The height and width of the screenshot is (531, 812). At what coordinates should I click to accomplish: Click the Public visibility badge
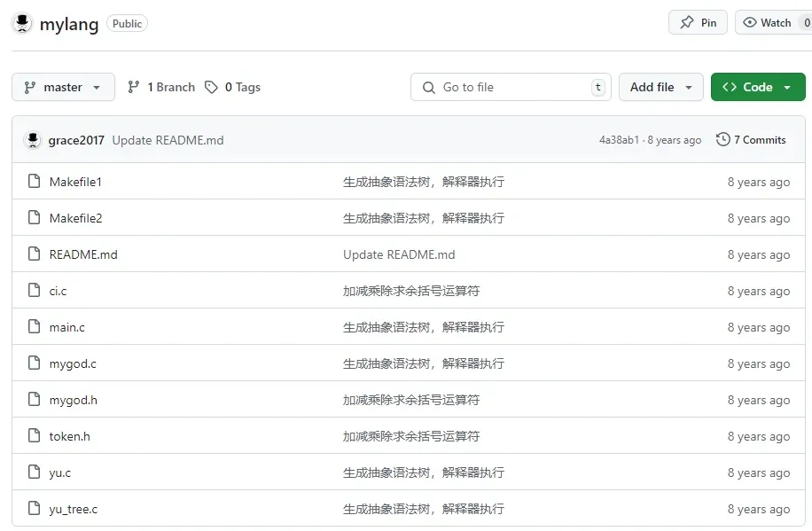[x=127, y=23]
